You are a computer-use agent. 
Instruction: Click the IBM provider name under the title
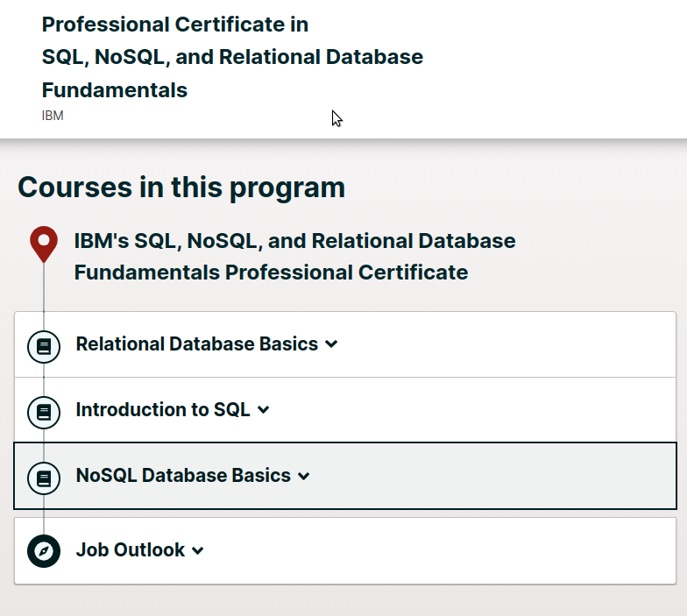[53, 116]
